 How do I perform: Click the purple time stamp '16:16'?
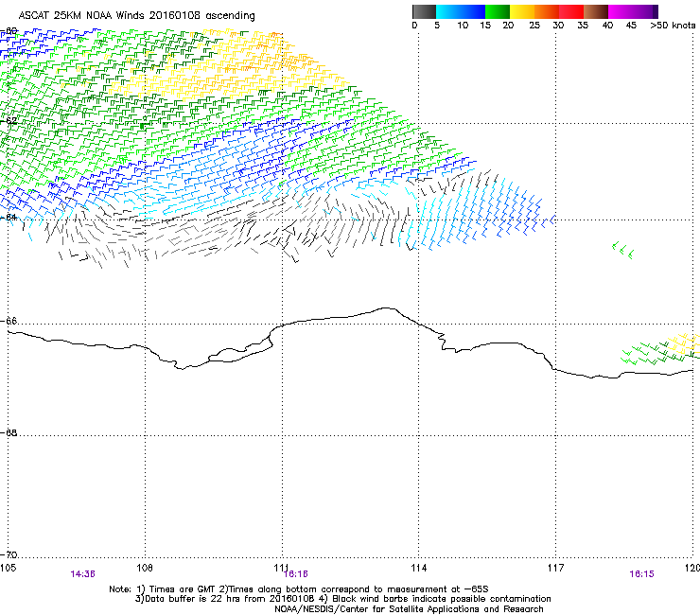[295, 574]
